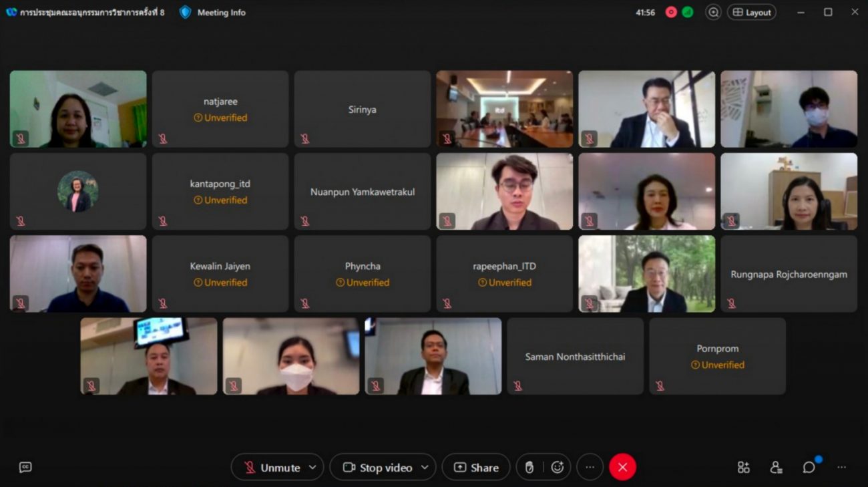This screenshot has height=487, width=868.
Task: Select the Rungnapa Rojcharoenngam participant tile
Action: click(x=789, y=274)
